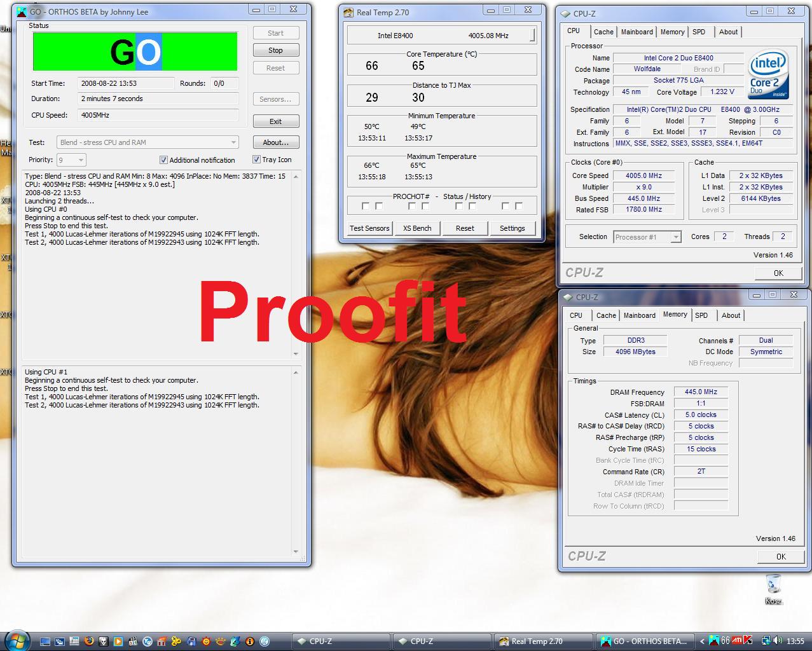Tick the first PROCHOT# status checkbox
Image resolution: width=812 pixels, height=651 pixels.
click(365, 206)
